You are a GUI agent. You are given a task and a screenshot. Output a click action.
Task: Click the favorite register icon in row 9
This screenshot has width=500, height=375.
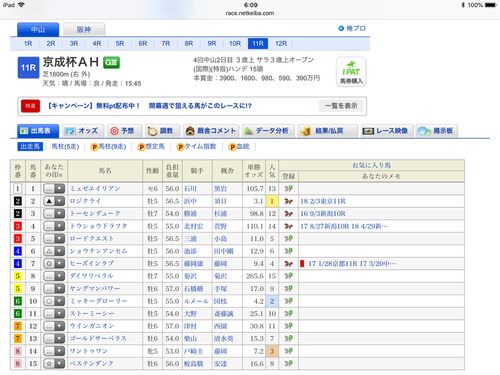288,289
